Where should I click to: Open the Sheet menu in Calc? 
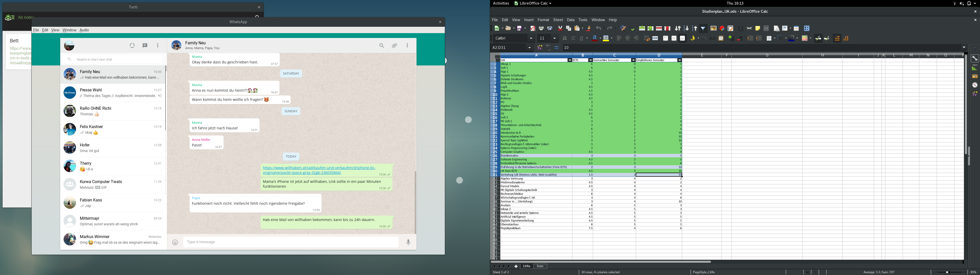pyautogui.click(x=558, y=20)
